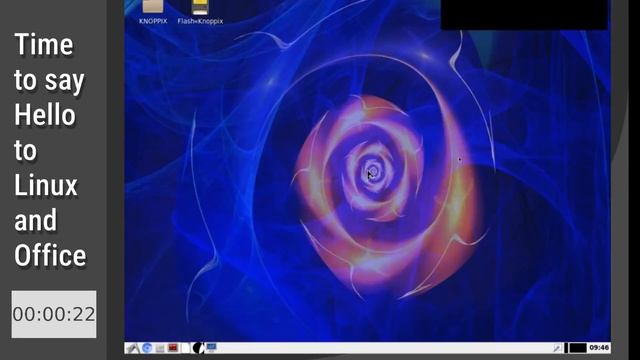Open the Flash-Knoppix desktop icon
Image resolution: width=640 pixels, height=360 pixels.
click(200, 7)
